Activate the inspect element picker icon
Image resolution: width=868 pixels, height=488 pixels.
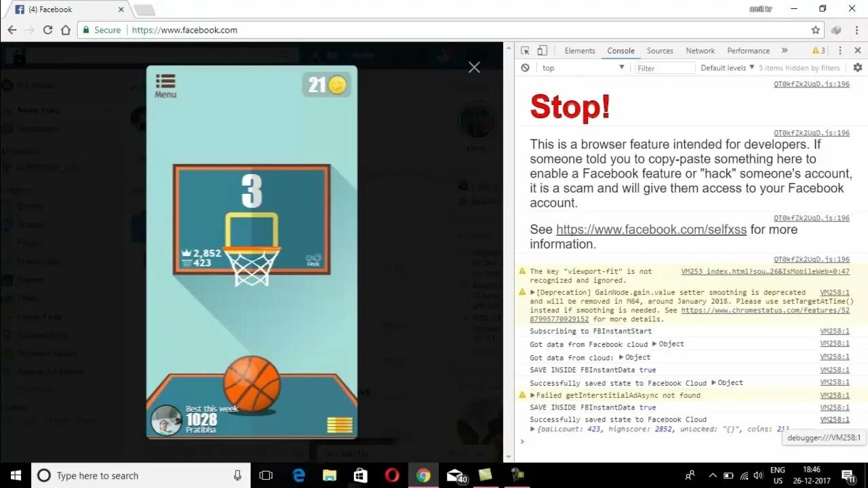tap(525, 51)
